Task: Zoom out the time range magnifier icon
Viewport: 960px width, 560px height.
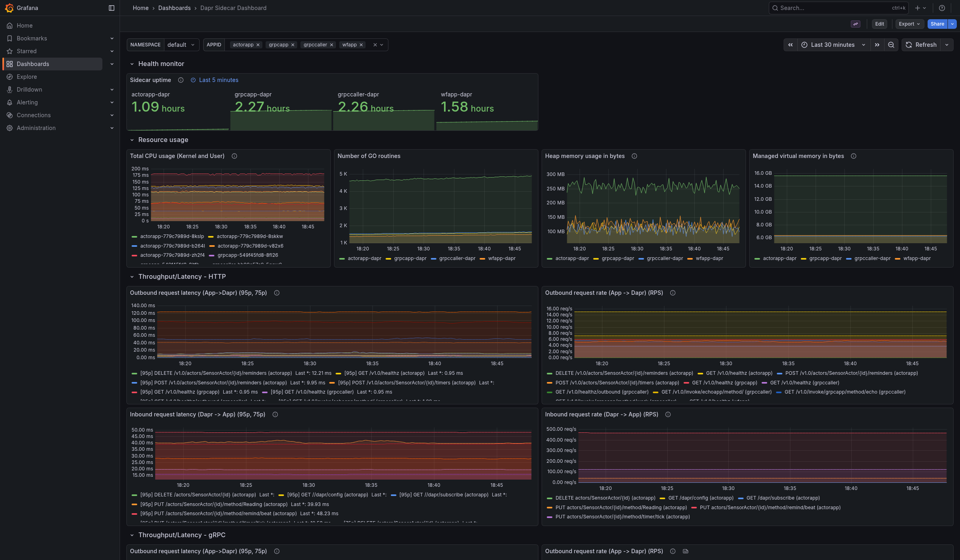Action: tap(891, 45)
